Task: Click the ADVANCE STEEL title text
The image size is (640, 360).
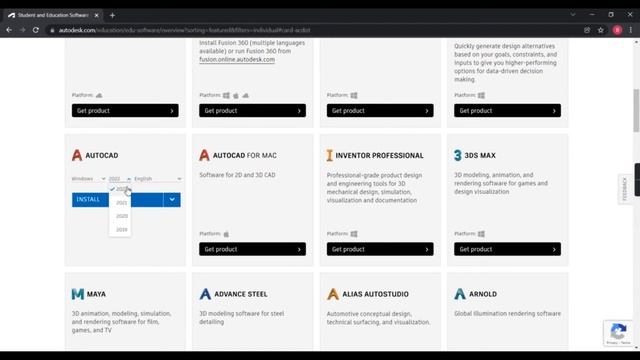Action: (x=241, y=294)
